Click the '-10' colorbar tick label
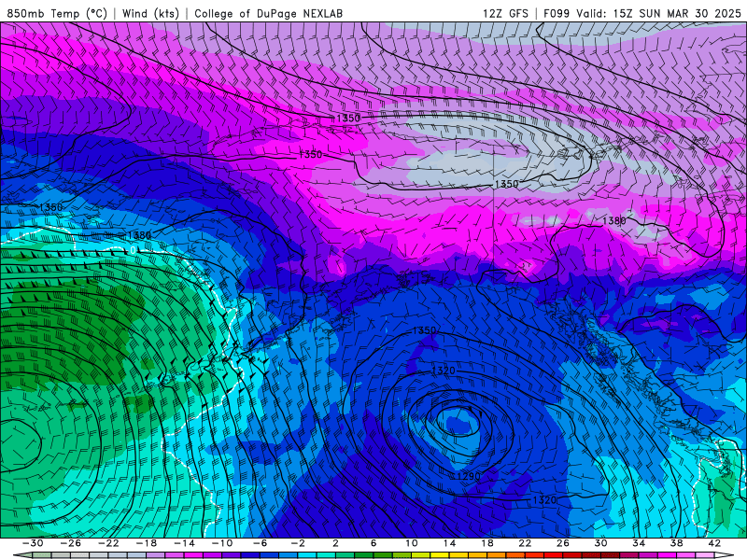The image size is (747, 560). pos(222,543)
